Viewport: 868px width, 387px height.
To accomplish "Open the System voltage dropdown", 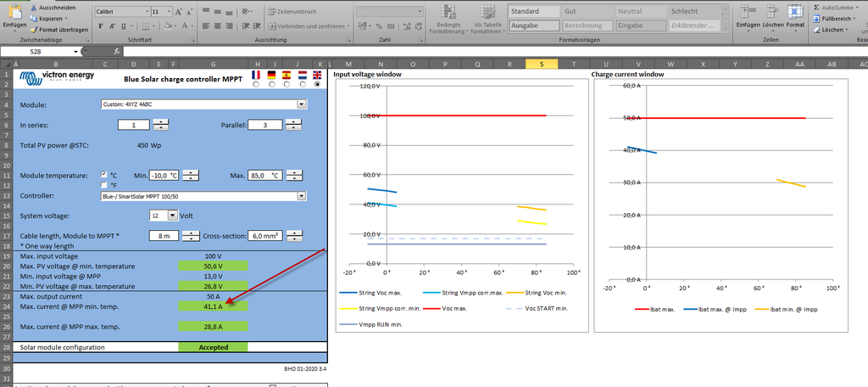I will click(x=172, y=215).
